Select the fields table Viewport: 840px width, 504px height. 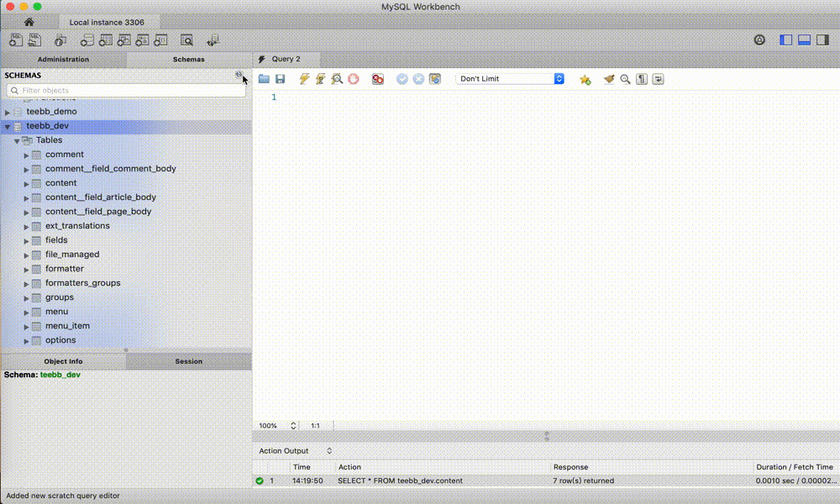click(x=56, y=240)
